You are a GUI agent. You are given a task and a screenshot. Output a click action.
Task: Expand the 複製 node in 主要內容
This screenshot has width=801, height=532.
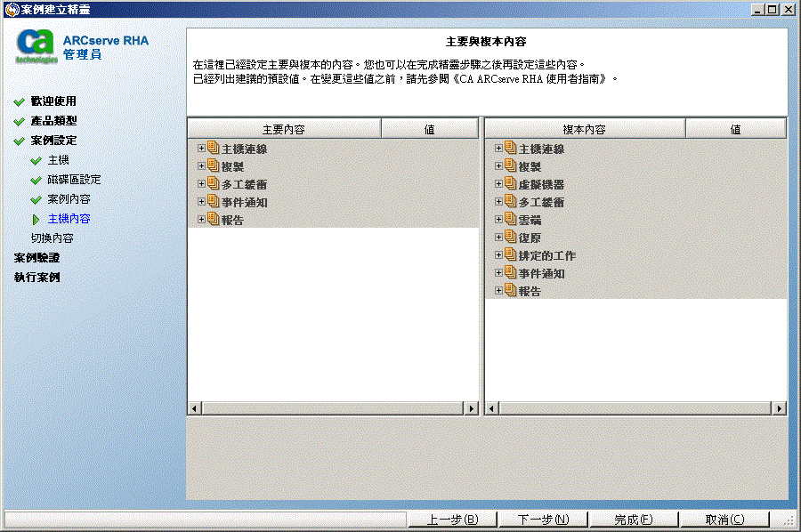pyautogui.click(x=199, y=166)
